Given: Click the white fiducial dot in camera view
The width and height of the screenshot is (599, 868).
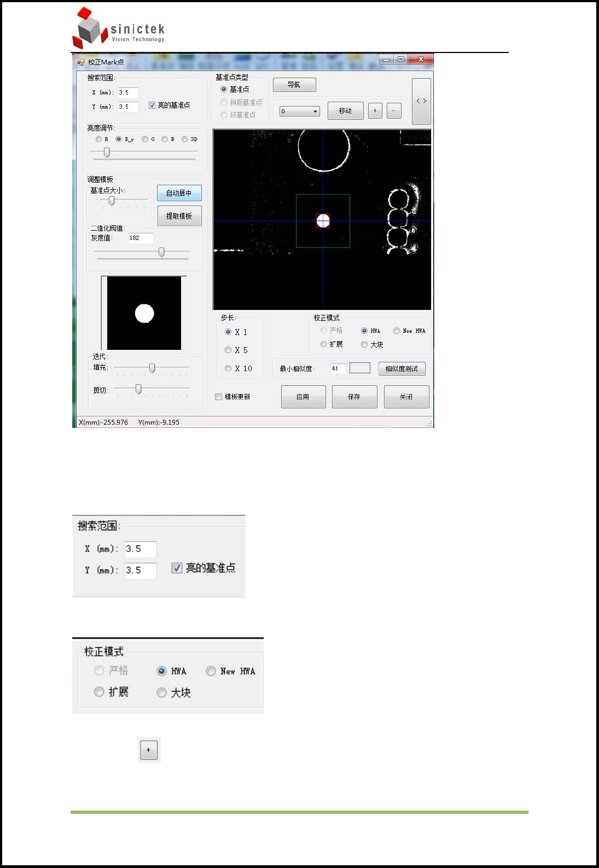Looking at the screenshot, I should pyautogui.click(x=323, y=220).
